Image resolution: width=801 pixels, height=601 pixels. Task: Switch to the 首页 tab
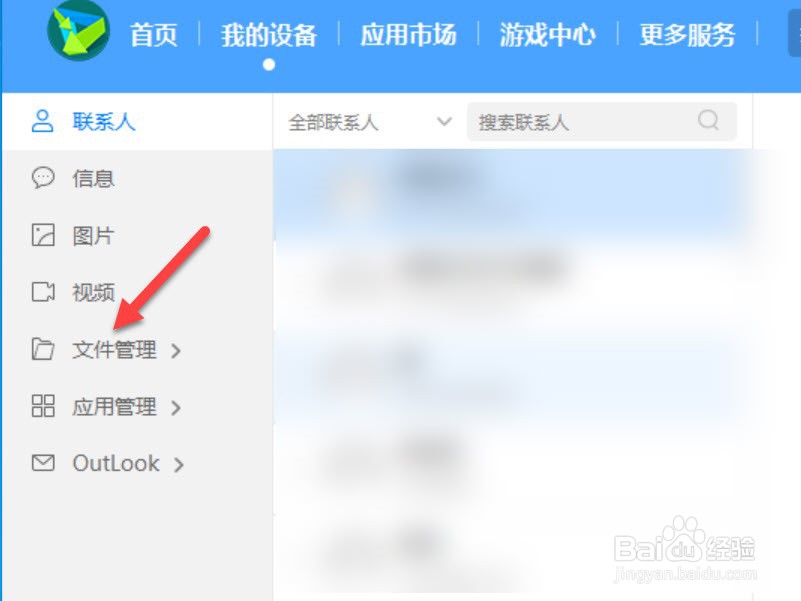(x=154, y=35)
